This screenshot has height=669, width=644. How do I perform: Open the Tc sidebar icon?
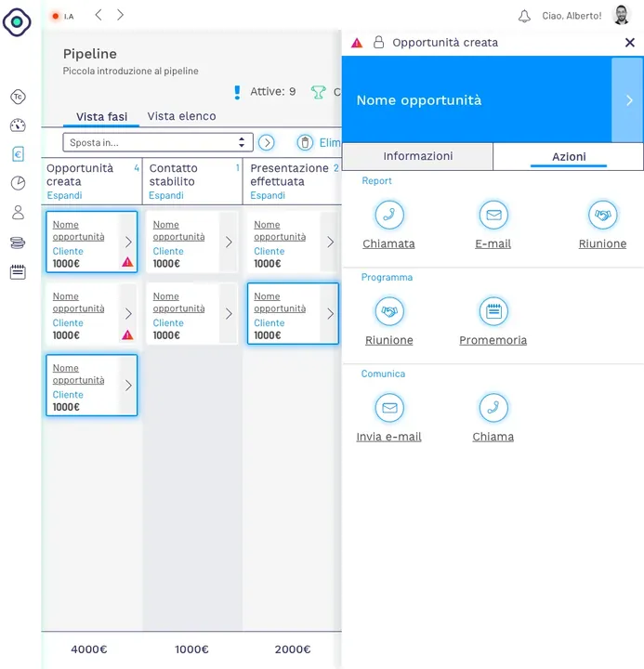[18, 97]
